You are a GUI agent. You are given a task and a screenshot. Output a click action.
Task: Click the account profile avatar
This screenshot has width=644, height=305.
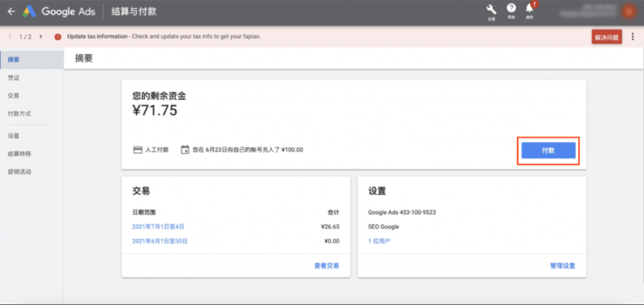click(x=628, y=11)
